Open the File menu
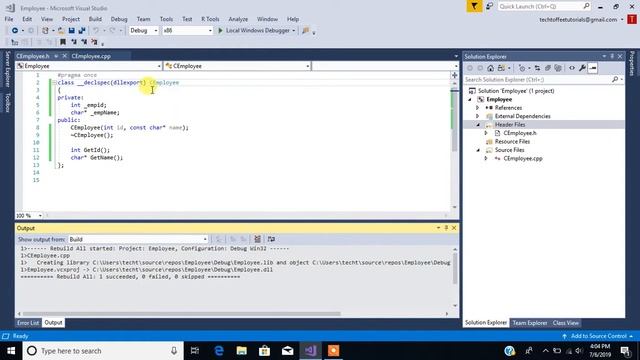 9,19
